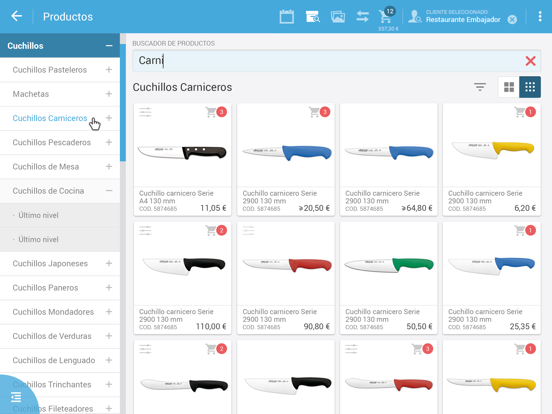Switch to small grid view
The image size is (552, 414).
(530, 87)
